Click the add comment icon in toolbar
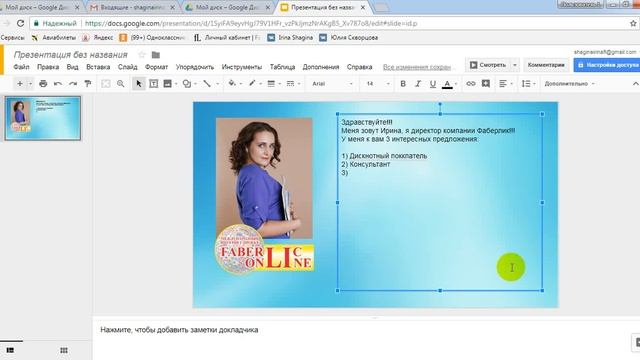Viewport: 640px width, 360px height. [486, 84]
